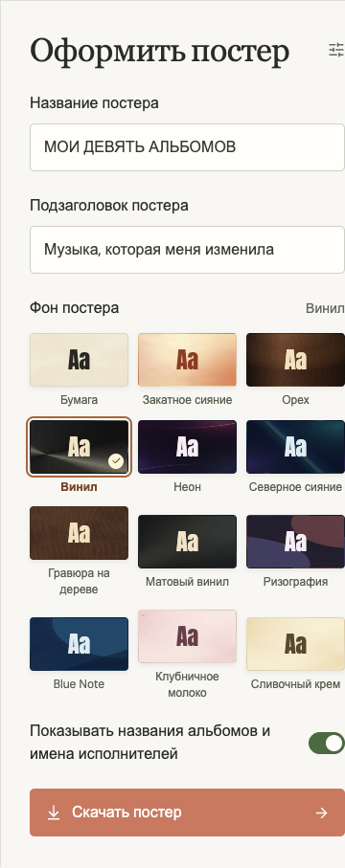Click the checkmark badge on Винил thumbnail
This screenshot has width=345, height=868.
116,460
